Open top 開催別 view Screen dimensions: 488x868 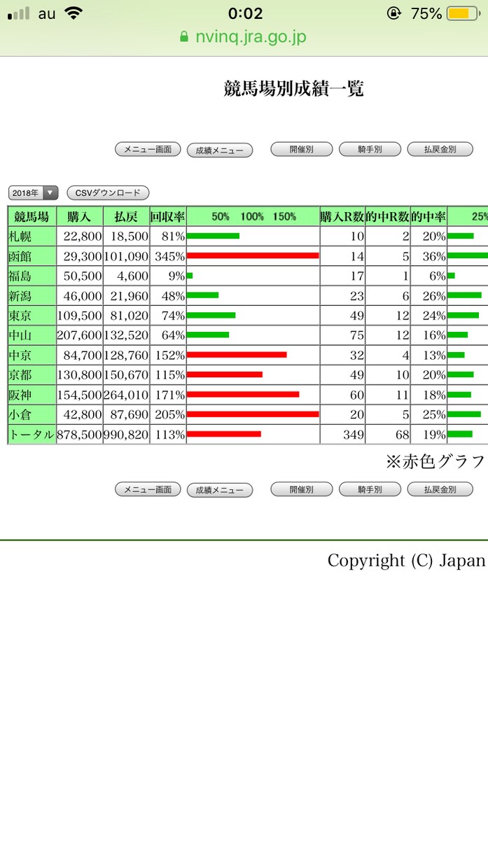click(x=302, y=149)
